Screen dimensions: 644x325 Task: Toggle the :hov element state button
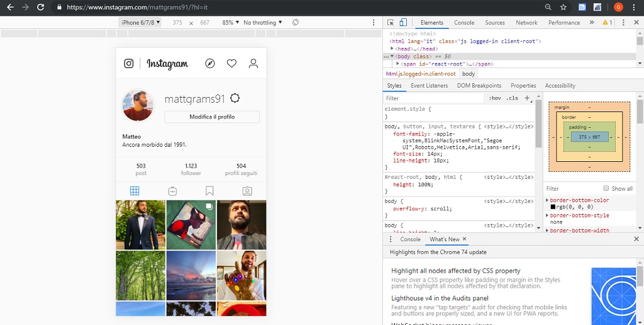click(x=495, y=98)
